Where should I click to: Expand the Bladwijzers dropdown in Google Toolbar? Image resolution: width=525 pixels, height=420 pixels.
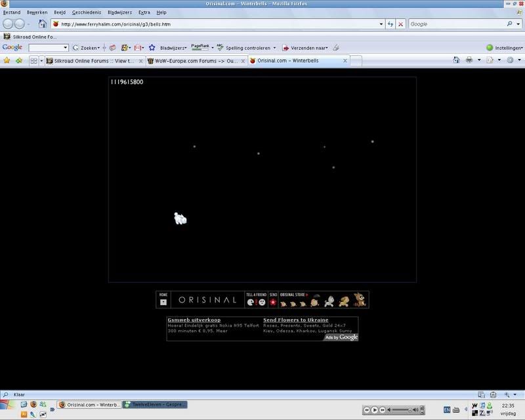186,48
